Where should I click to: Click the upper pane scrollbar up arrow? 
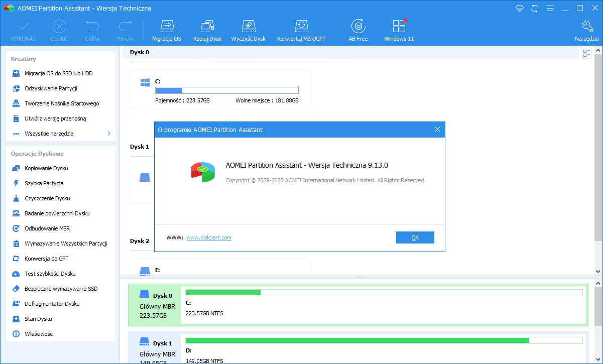pyautogui.click(x=598, y=50)
